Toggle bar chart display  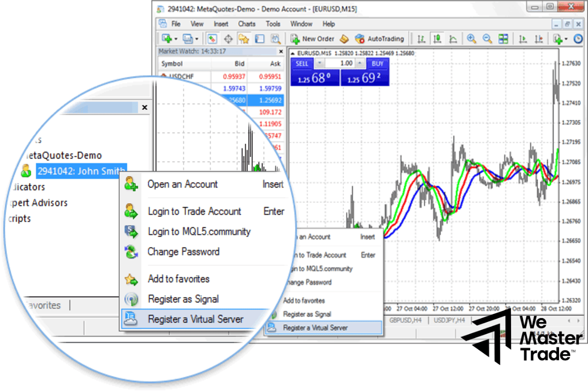point(421,38)
